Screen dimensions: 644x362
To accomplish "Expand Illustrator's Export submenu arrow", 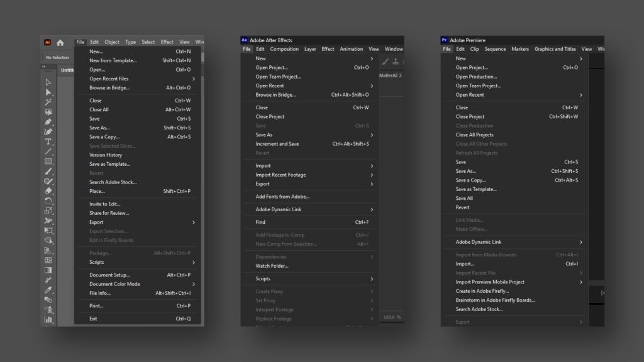I will point(194,222).
